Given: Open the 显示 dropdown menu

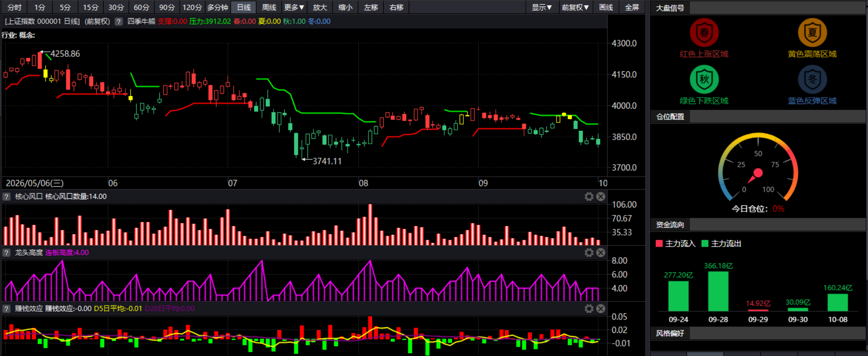Looking at the screenshot, I should click(542, 7).
